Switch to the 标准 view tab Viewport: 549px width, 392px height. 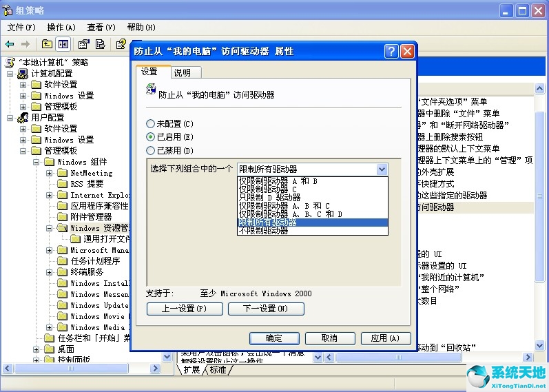218,369
